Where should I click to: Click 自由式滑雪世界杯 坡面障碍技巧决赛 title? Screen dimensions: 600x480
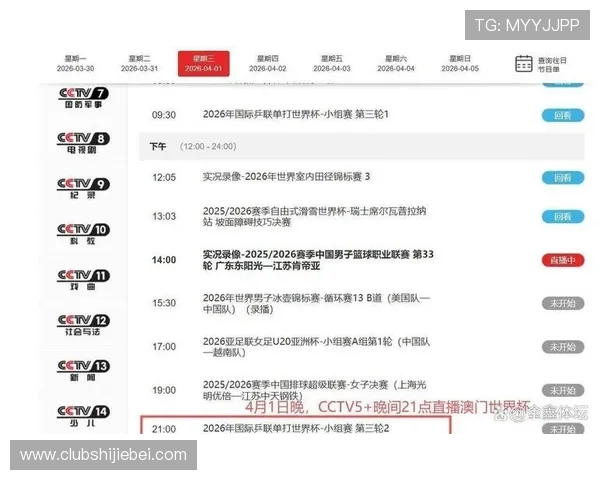coord(314,217)
